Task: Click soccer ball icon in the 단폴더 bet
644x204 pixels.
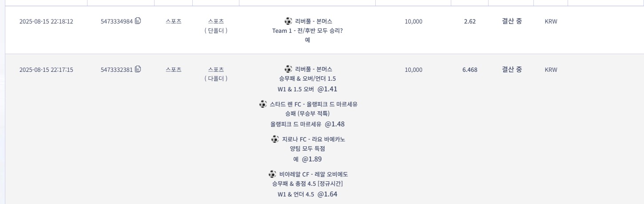Action: coord(288,21)
